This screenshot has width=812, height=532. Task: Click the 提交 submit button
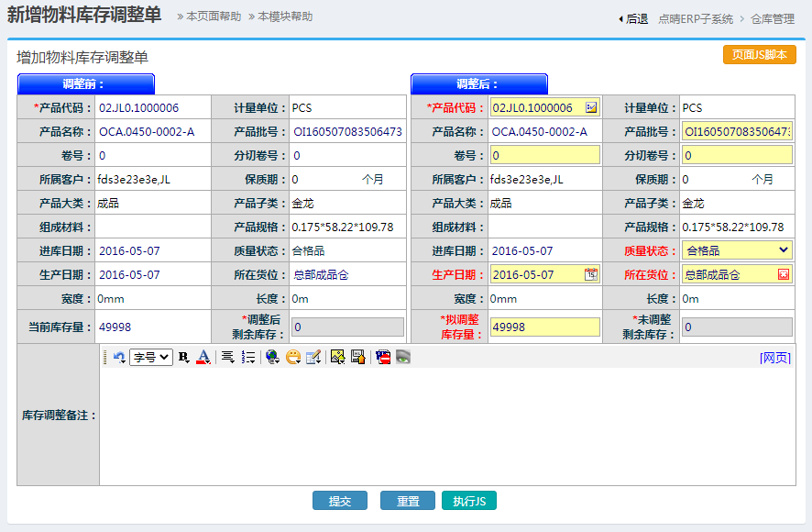(x=339, y=501)
